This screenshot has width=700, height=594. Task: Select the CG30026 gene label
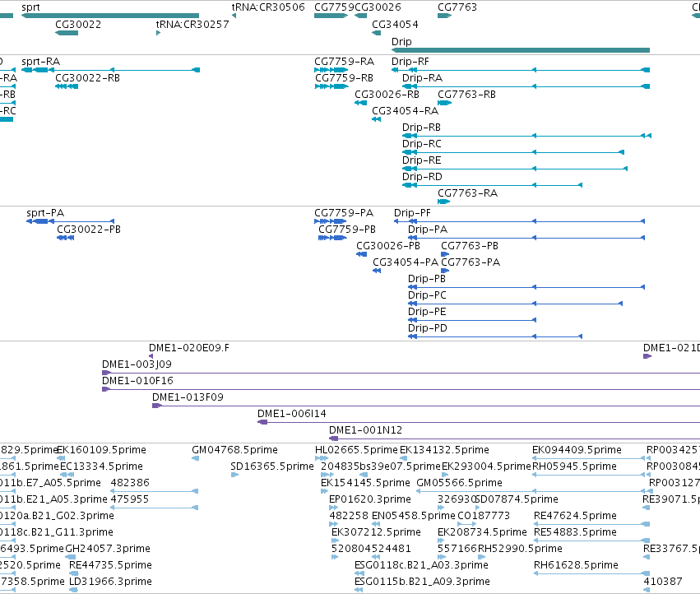(378, 7)
